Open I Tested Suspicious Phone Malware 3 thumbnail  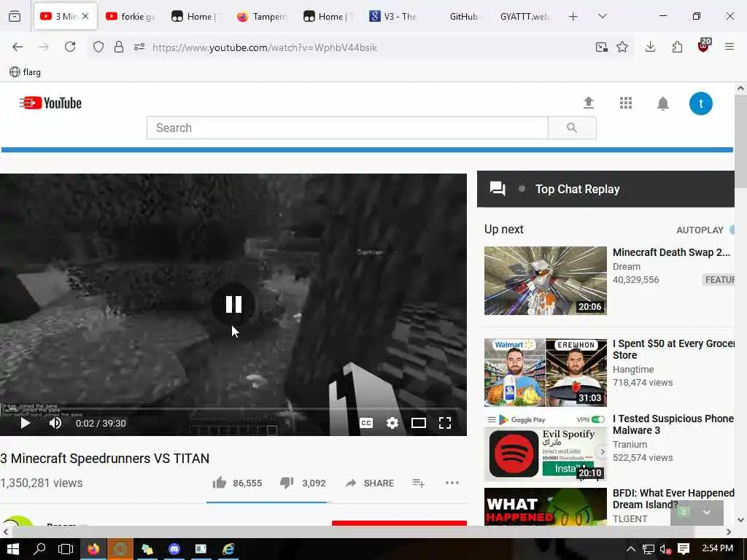coord(546,448)
